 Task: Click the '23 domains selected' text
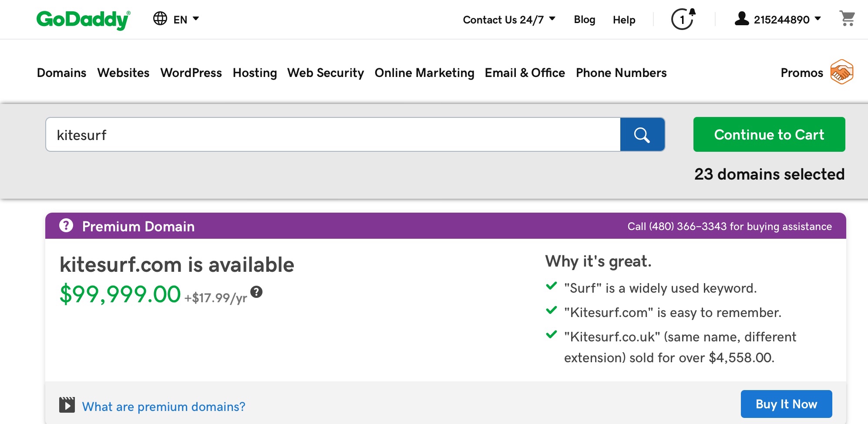pos(769,174)
